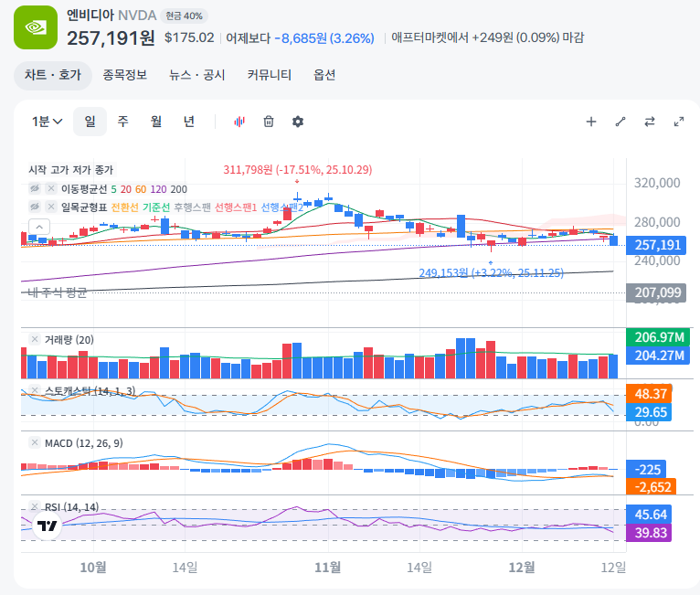Screen dimensions: 700x595
Task: Click the 현금 40% badge
Action: [184, 16]
